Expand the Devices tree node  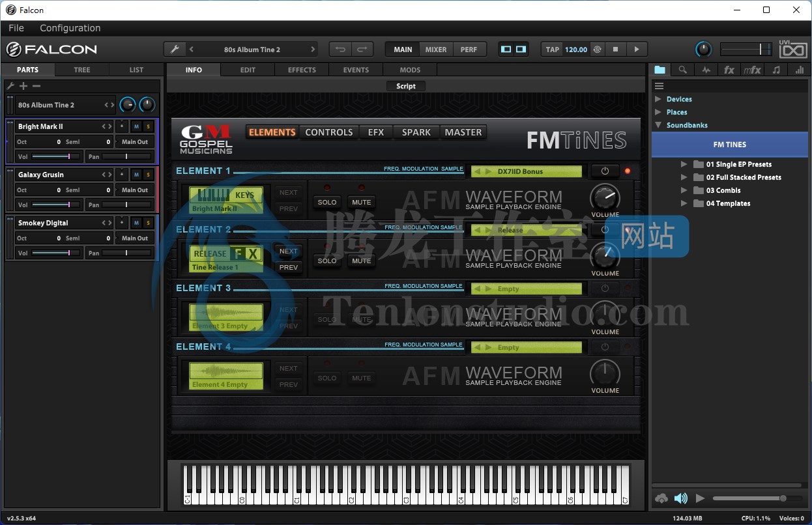(658, 99)
